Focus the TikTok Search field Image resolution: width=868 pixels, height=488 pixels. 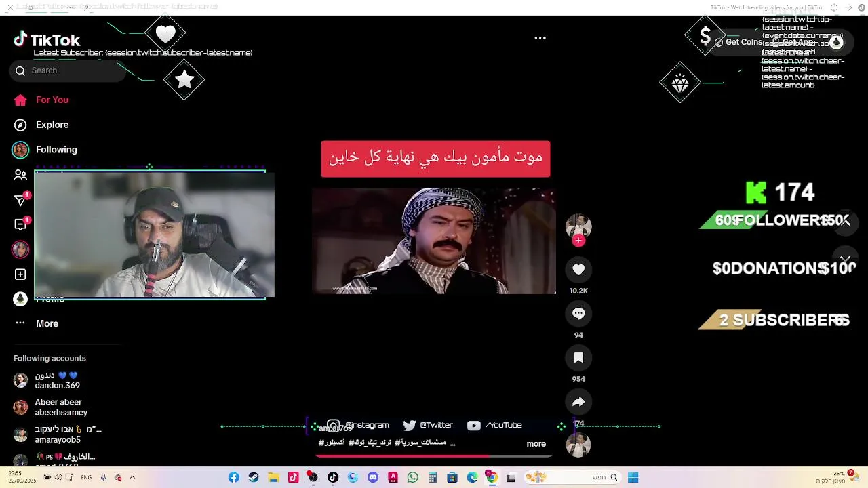click(68, 70)
